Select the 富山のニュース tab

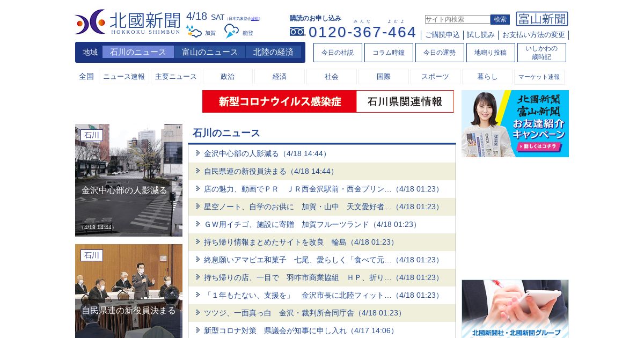pyautogui.click(x=210, y=52)
